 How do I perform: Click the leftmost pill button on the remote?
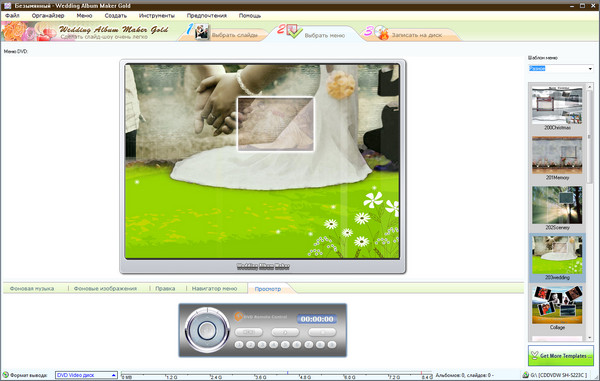[249, 332]
